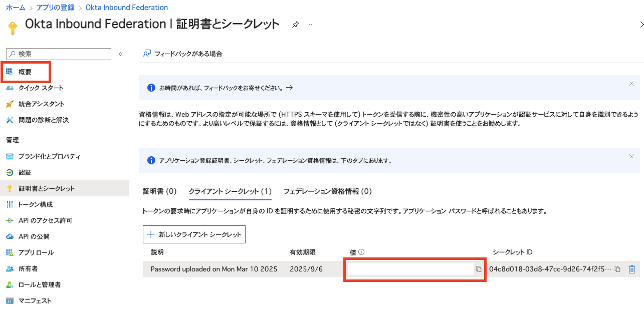Screen dimensions: 644x309
Task: Pin the Okta Inbound Federation page
Action: pyautogui.click(x=296, y=25)
